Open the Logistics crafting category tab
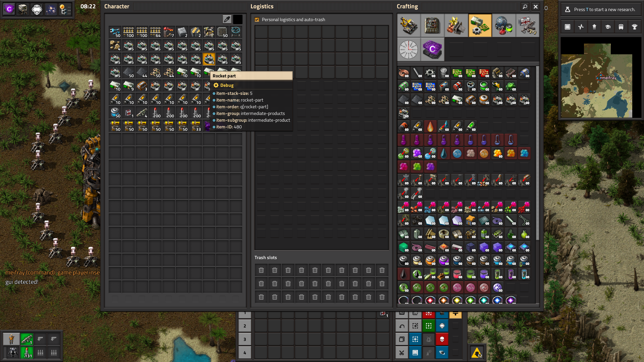Image resolution: width=644 pixels, height=362 pixels. click(409, 25)
